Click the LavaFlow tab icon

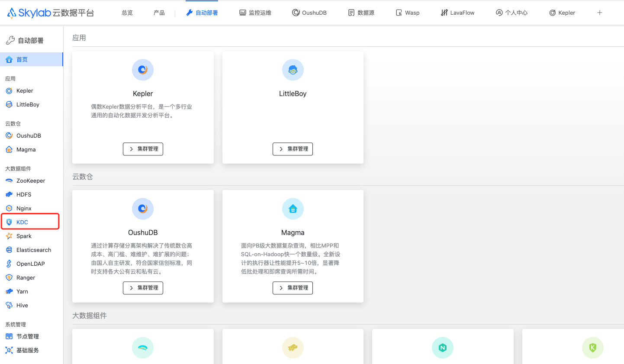pyautogui.click(x=444, y=13)
